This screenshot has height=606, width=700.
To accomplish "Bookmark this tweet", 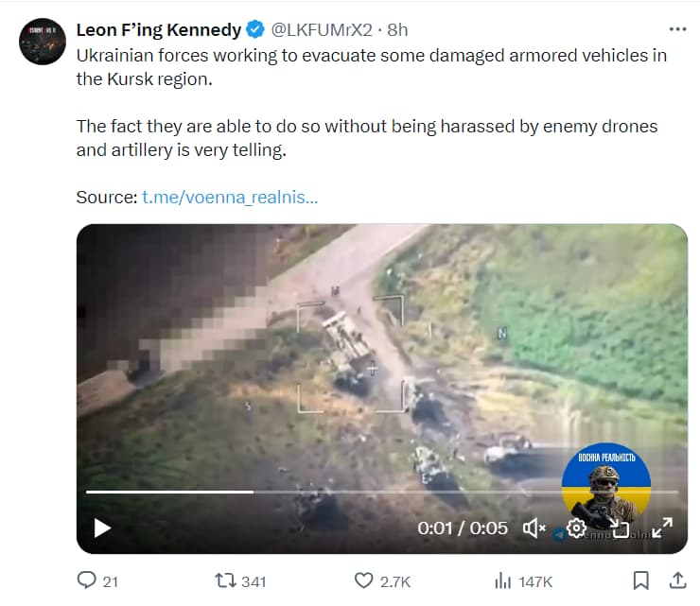I will 640,580.
